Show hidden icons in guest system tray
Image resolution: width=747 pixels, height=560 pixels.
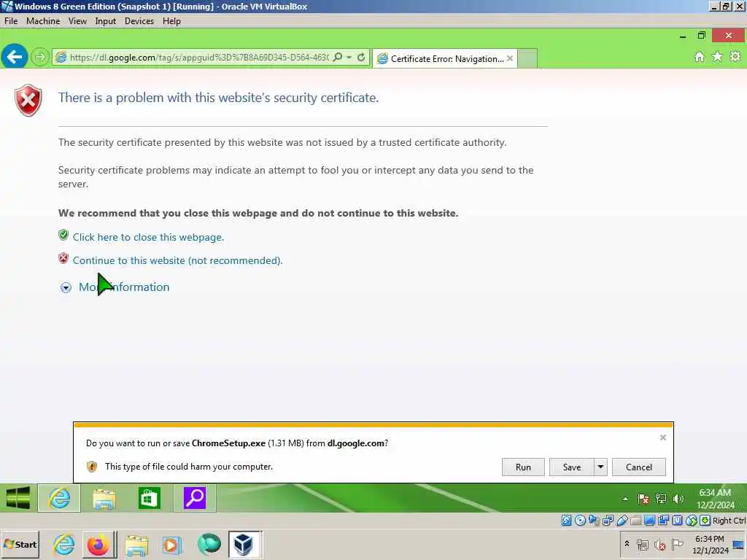(x=625, y=499)
